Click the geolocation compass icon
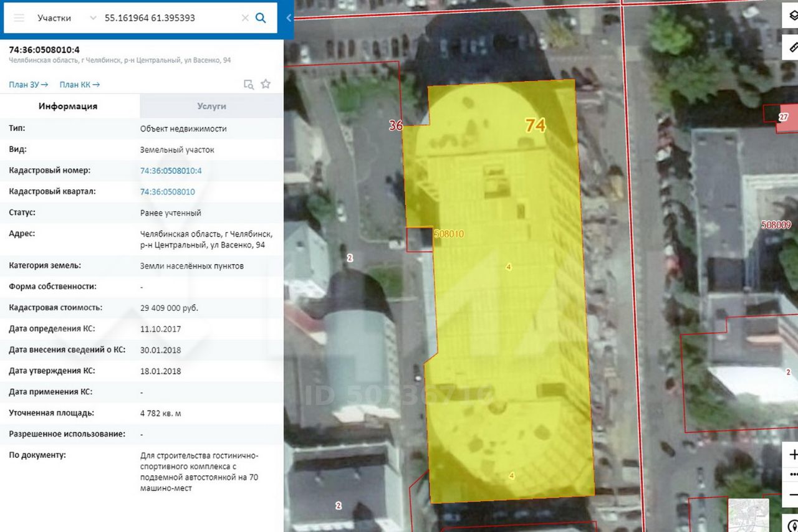The image size is (798, 532). 792,525
